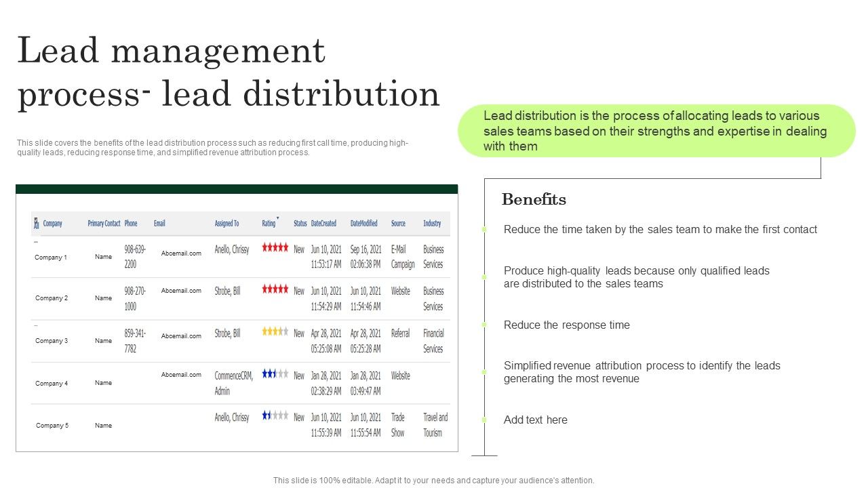Click the Referral source cell
This screenshot has width=868, height=488.
(x=400, y=333)
